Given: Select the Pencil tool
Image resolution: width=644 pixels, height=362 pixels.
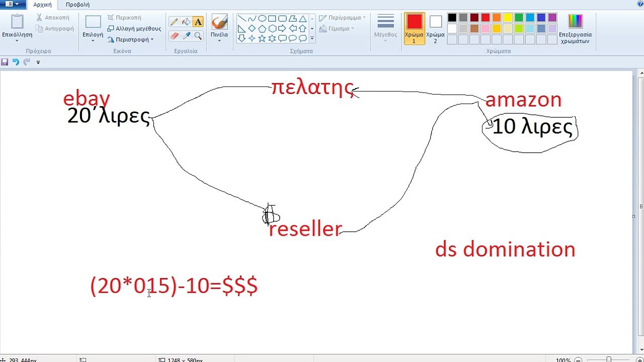Looking at the screenshot, I should point(174,22).
